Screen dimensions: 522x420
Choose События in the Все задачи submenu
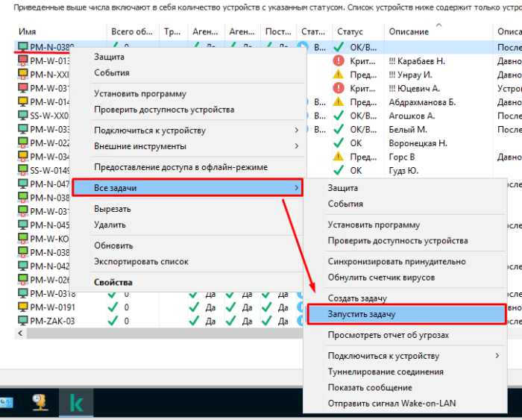tap(345, 204)
